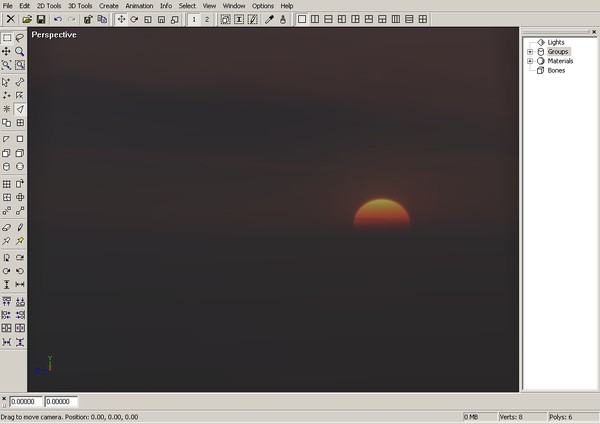The height and width of the screenshot is (424, 600).
Task: Click the asterisk star tool icon
Action: (x=7, y=109)
